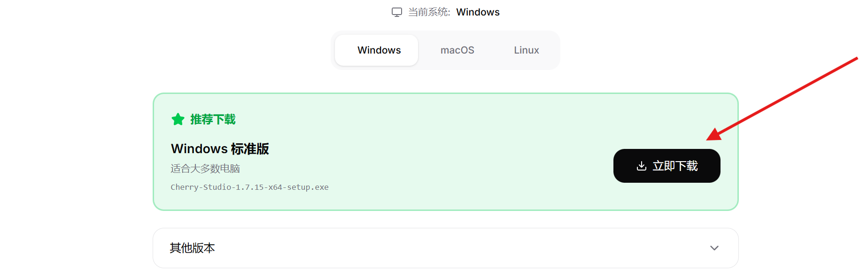Image resolution: width=868 pixels, height=272 pixels.
Task: Expand the 其他版本 section
Action: [445, 248]
